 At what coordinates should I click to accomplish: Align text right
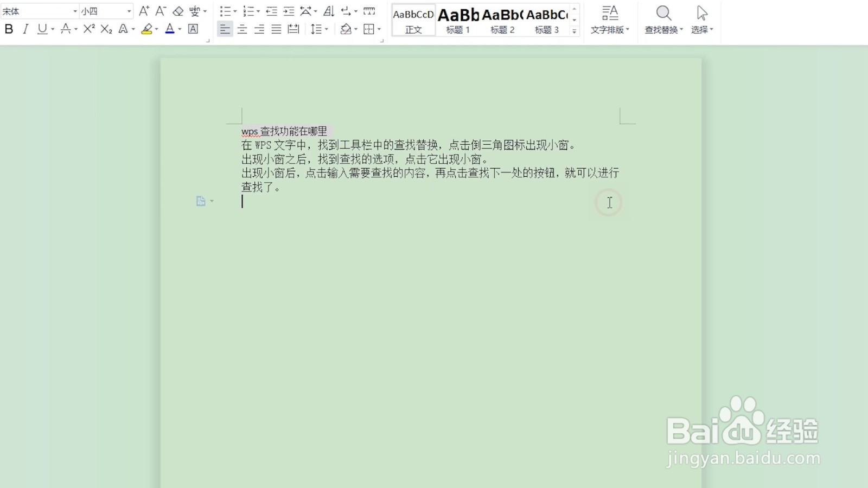[x=259, y=29]
